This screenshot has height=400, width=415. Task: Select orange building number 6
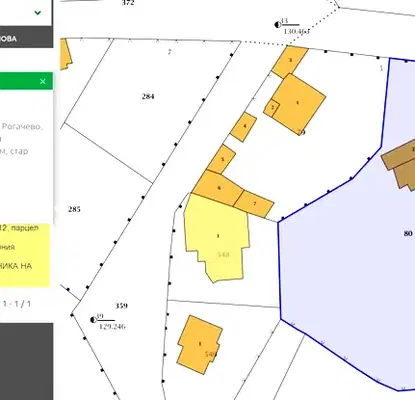[218, 188]
